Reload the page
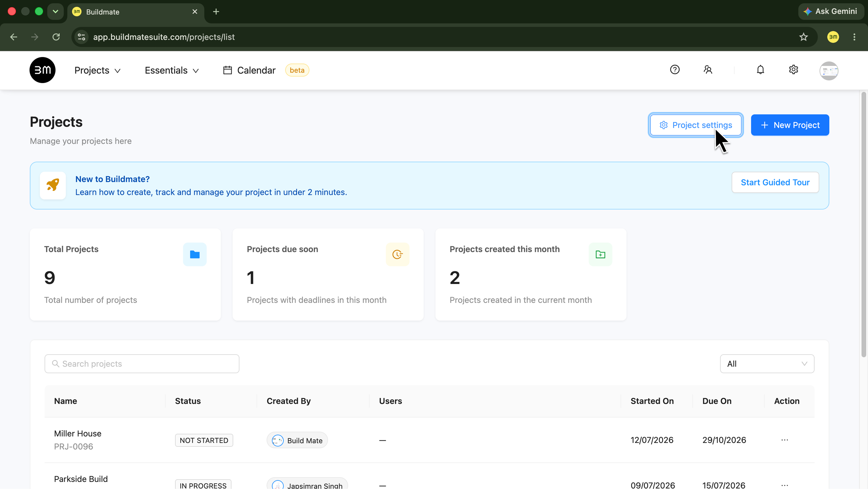868x489 pixels. tap(56, 37)
